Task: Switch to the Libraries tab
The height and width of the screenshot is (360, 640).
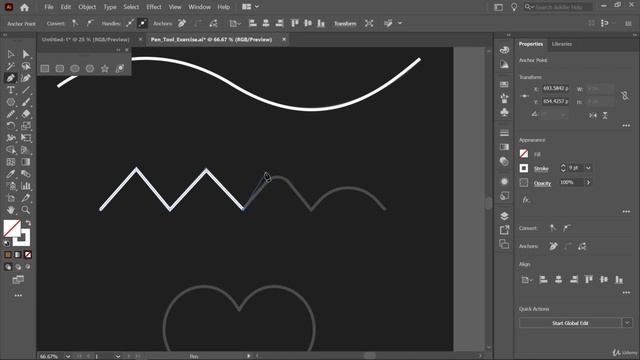Action: [x=562, y=44]
